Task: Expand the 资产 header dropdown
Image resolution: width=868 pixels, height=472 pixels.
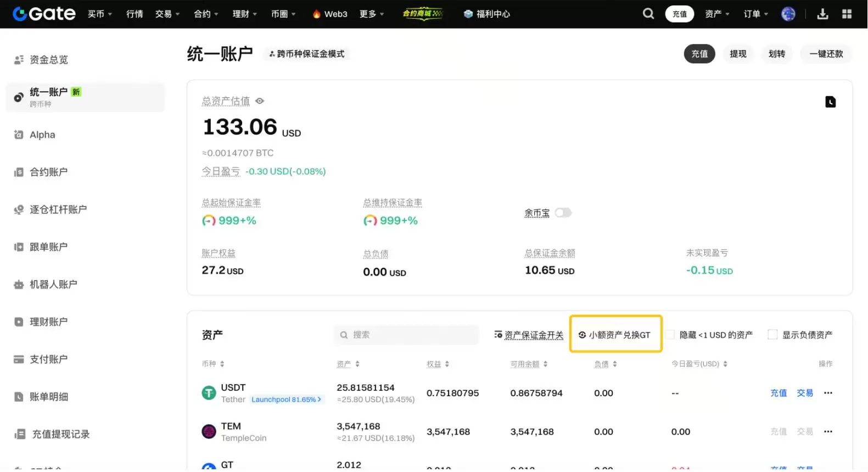Action: tap(717, 14)
